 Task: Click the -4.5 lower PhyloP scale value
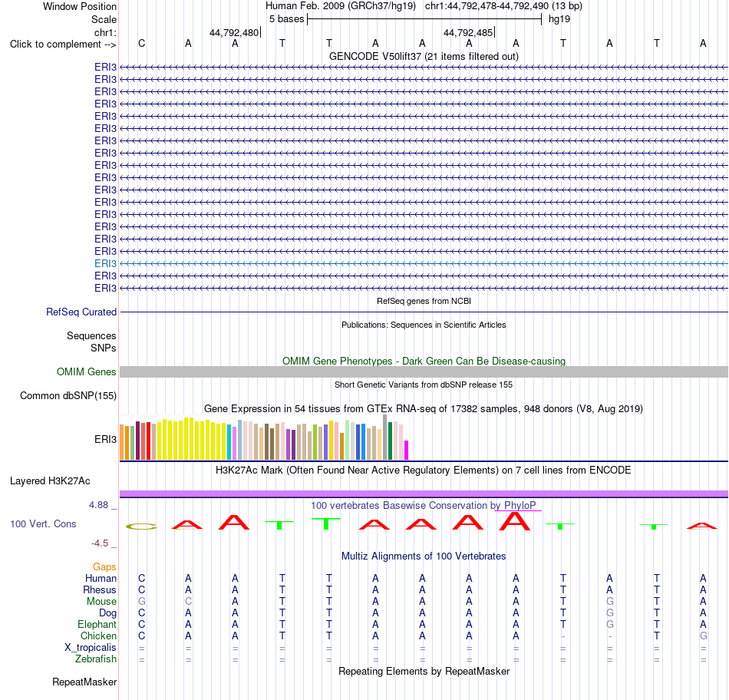click(x=100, y=543)
